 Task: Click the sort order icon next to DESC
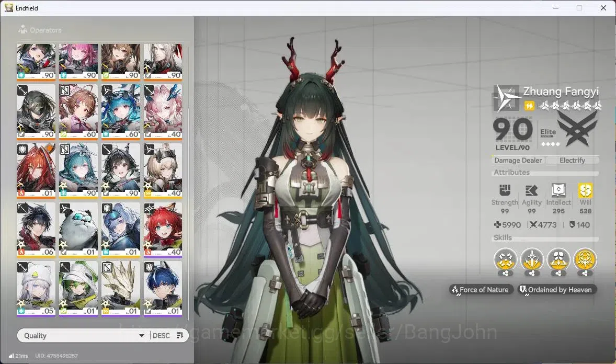click(180, 335)
